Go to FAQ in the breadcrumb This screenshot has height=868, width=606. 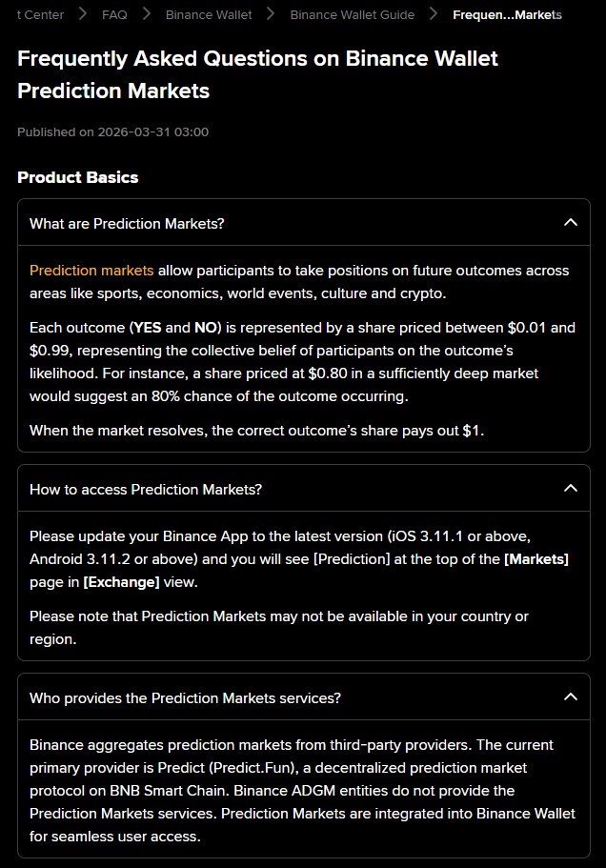tap(114, 15)
